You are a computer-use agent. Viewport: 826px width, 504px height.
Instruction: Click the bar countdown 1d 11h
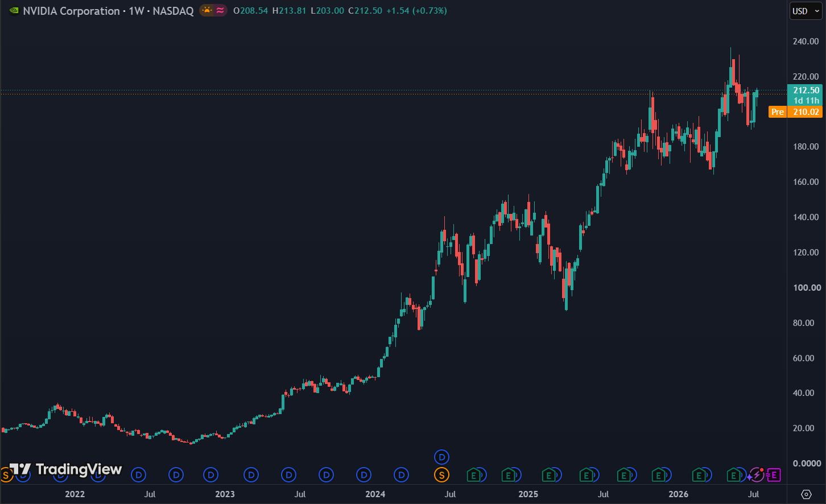(806, 101)
